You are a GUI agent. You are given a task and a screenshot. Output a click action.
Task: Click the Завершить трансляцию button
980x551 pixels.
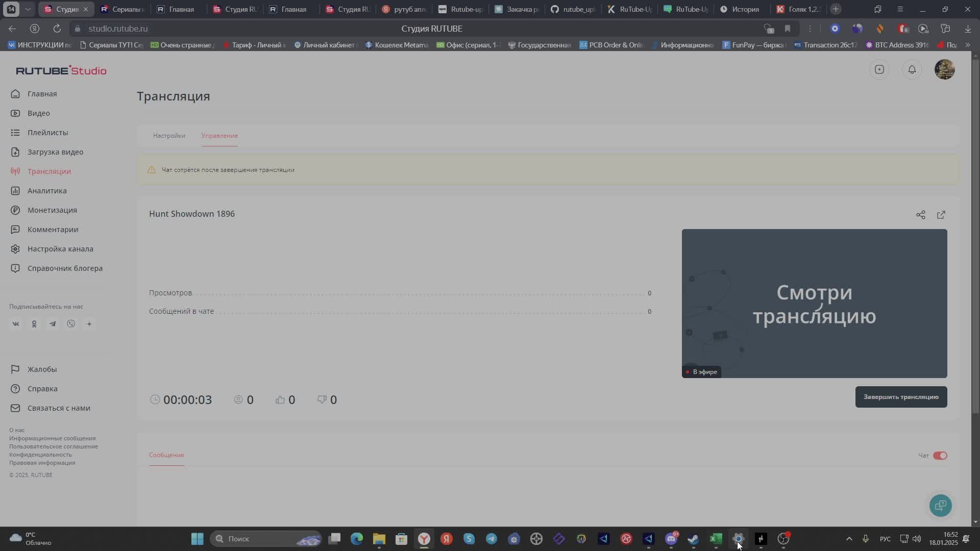pyautogui.click(x=901, y=397)
